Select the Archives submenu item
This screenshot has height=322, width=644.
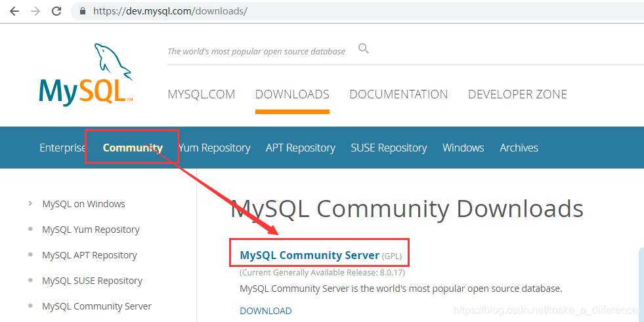[519, 148]
